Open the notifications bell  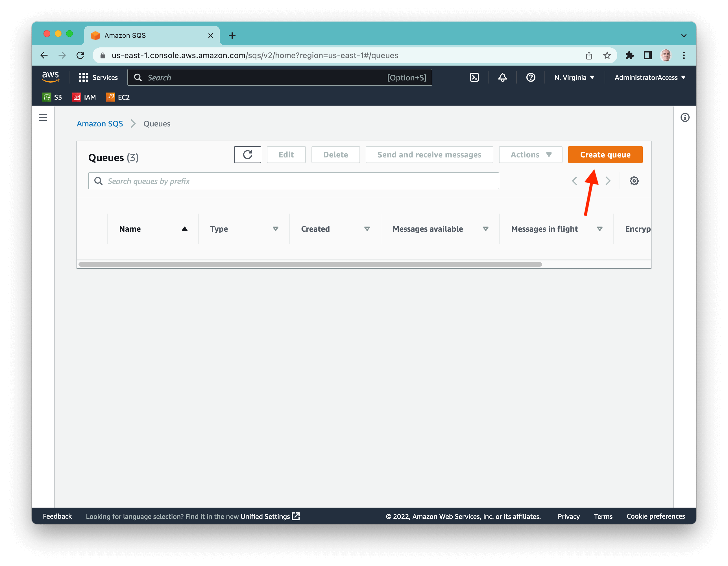(x=502, y=77)
